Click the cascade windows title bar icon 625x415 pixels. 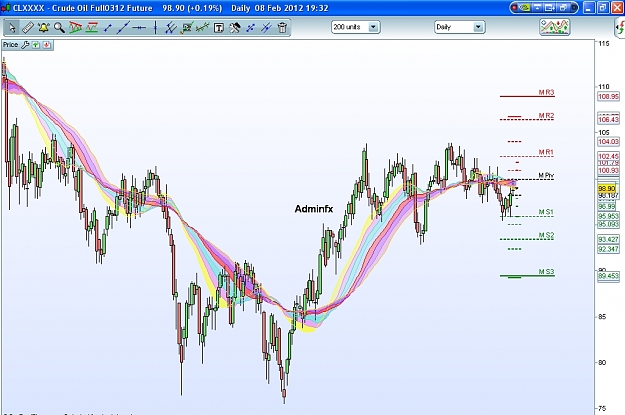[564, 8]
